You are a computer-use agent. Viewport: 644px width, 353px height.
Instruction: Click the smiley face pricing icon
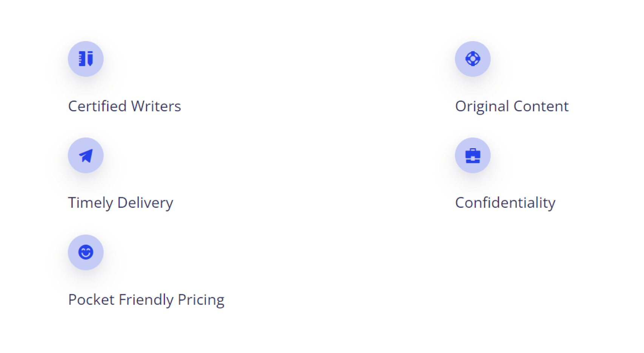(x=86, y=252)
